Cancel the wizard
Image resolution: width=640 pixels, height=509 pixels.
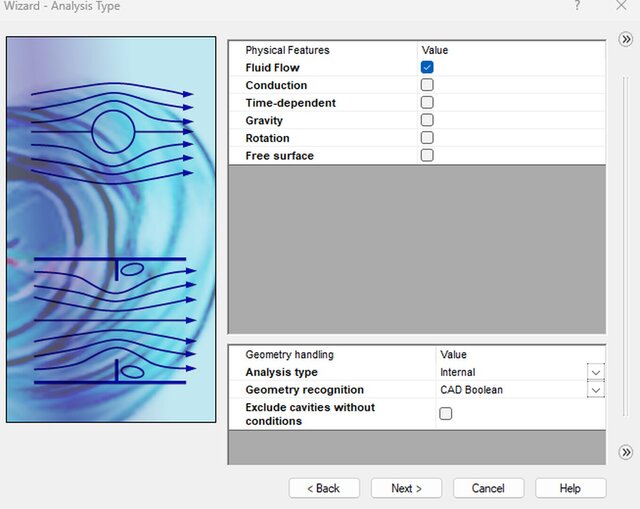(488, 488)
